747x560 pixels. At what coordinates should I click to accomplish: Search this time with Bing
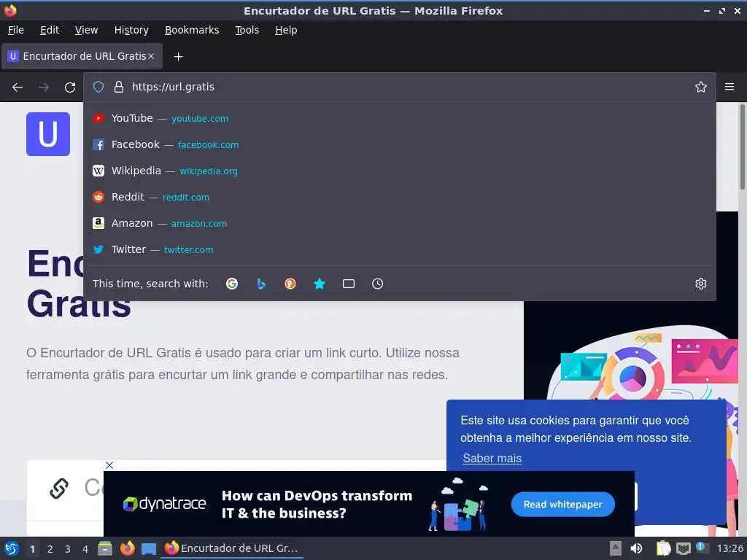(261, 284)
